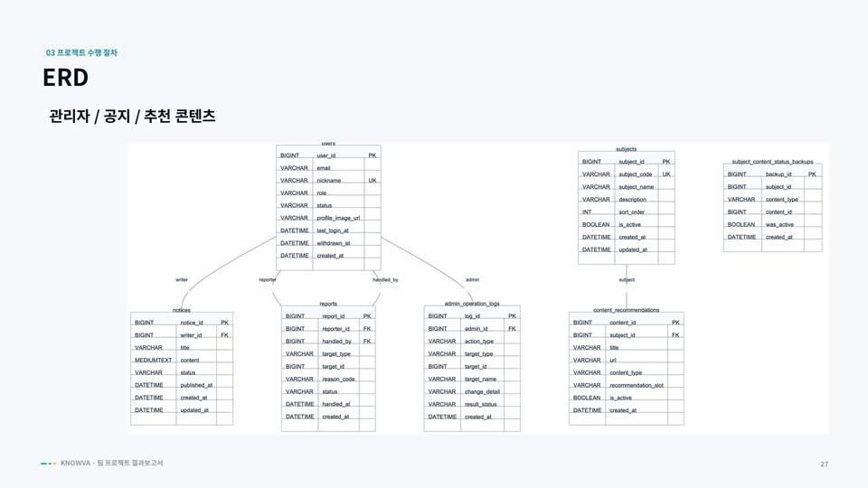Select the 'notices' table title
Viewport: 868px width, 488px height.
182,310
